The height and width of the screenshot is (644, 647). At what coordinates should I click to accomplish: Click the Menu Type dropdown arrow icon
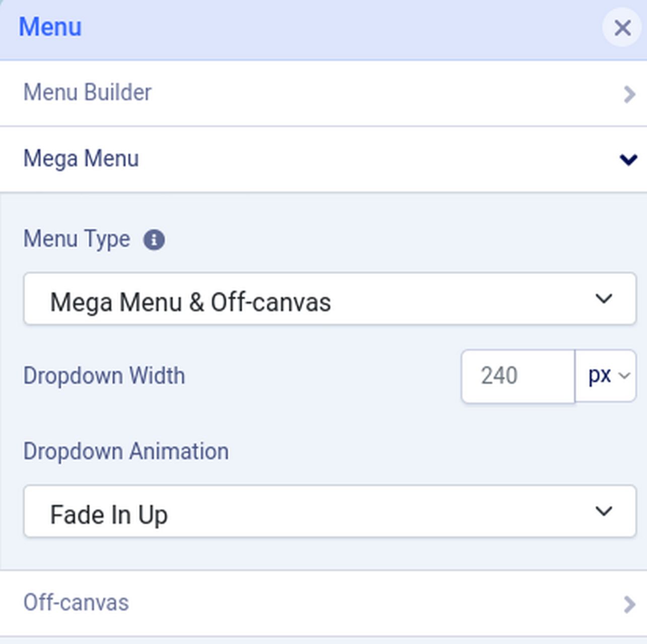click(x=604, y=299)
